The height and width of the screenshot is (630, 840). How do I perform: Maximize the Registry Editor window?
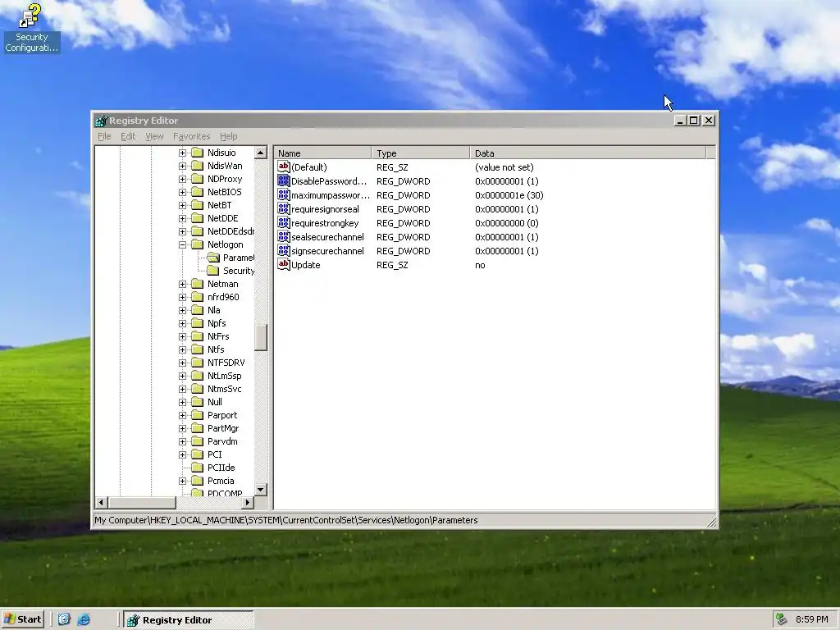694,121
